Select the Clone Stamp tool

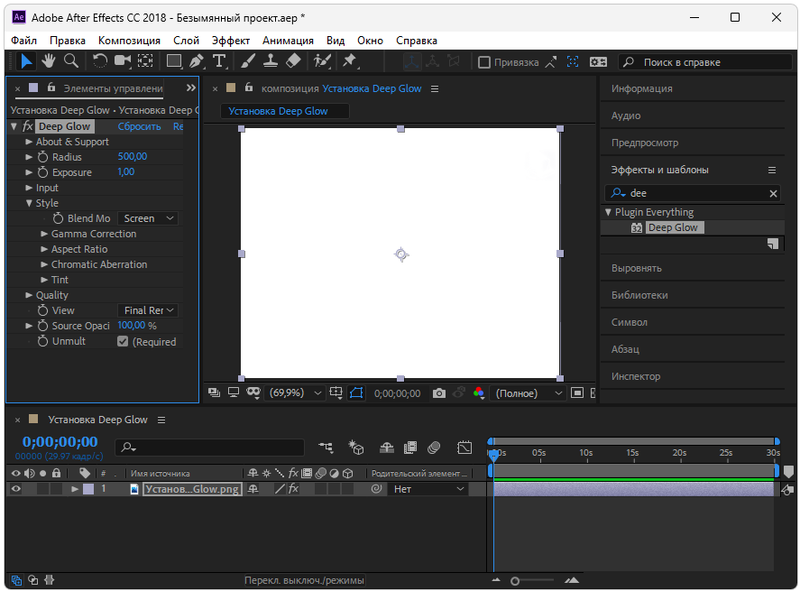click(270, 61)
